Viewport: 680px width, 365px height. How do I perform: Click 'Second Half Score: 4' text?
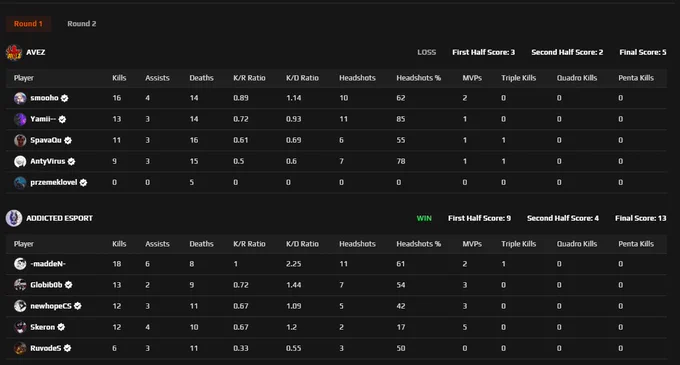point(563,218)
